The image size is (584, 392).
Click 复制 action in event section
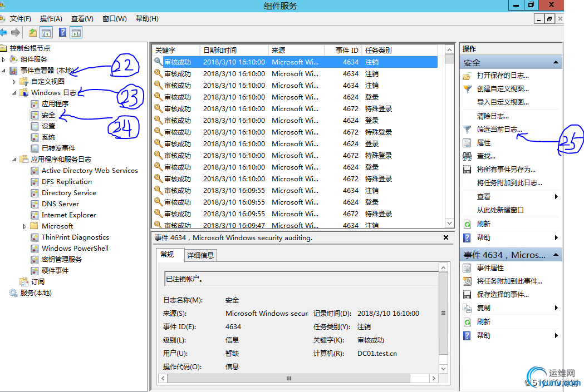click(x=483, y=308)
